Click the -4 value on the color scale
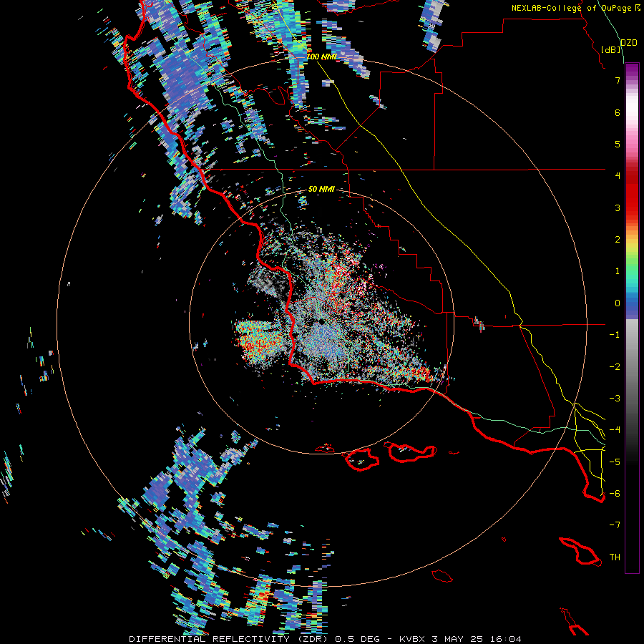This screenshot has height=644, width=644. coord(615,430)
